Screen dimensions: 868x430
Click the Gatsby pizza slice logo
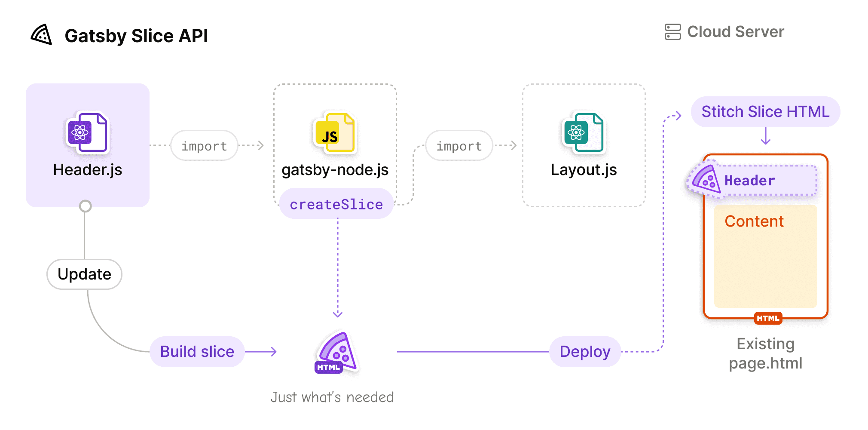coord(42,35)
